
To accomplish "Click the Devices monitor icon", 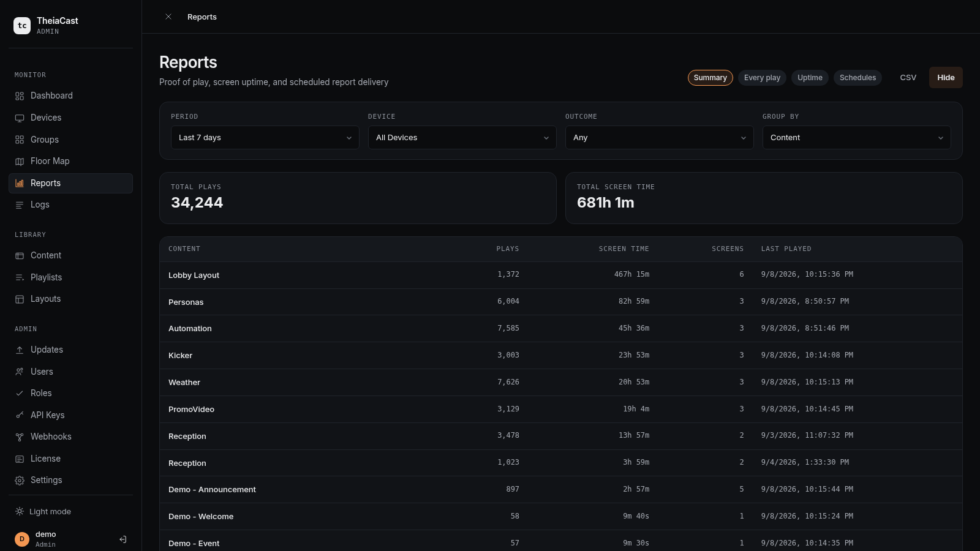I will 20,118.
